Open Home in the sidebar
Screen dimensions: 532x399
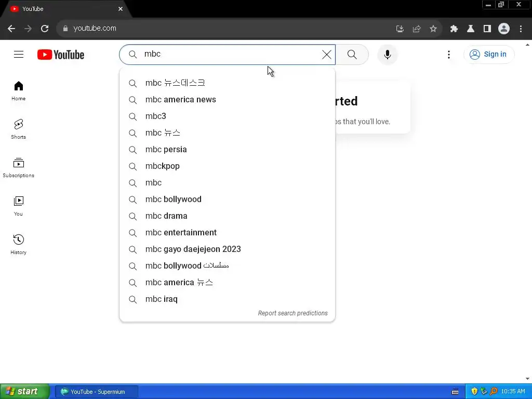click(x=18, y=91)
